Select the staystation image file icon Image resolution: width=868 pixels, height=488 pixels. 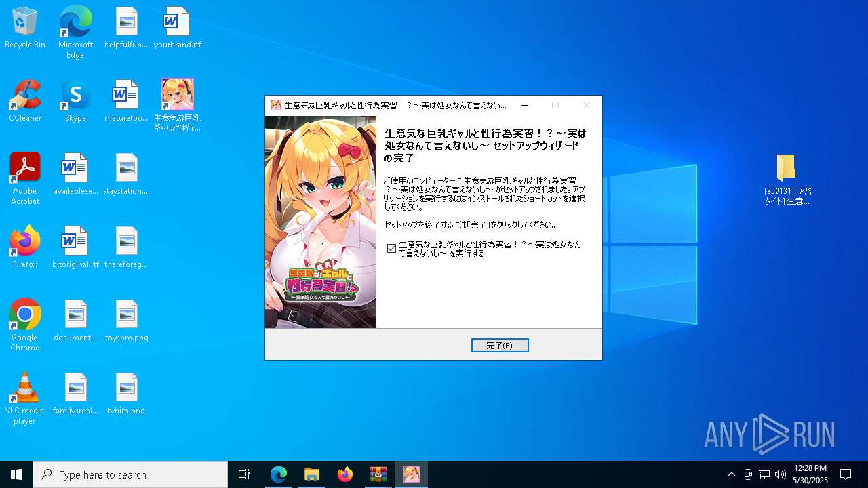[126, 174]
